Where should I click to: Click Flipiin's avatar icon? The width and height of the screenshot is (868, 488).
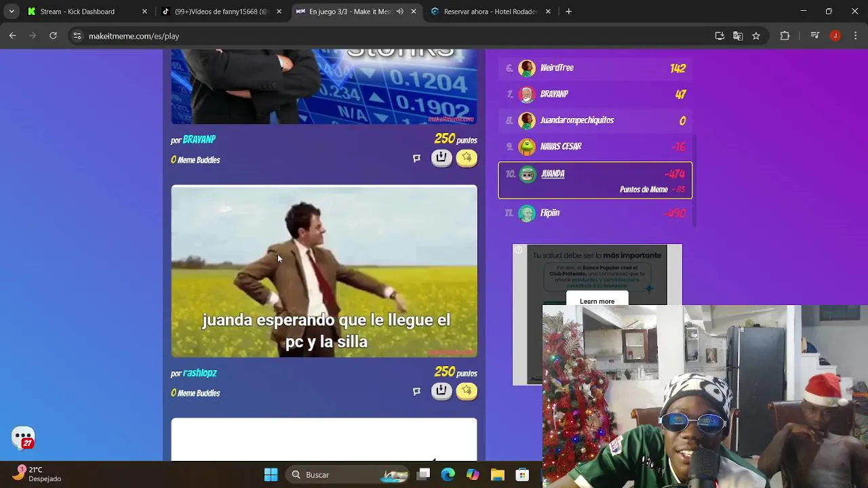click(527, 213)
